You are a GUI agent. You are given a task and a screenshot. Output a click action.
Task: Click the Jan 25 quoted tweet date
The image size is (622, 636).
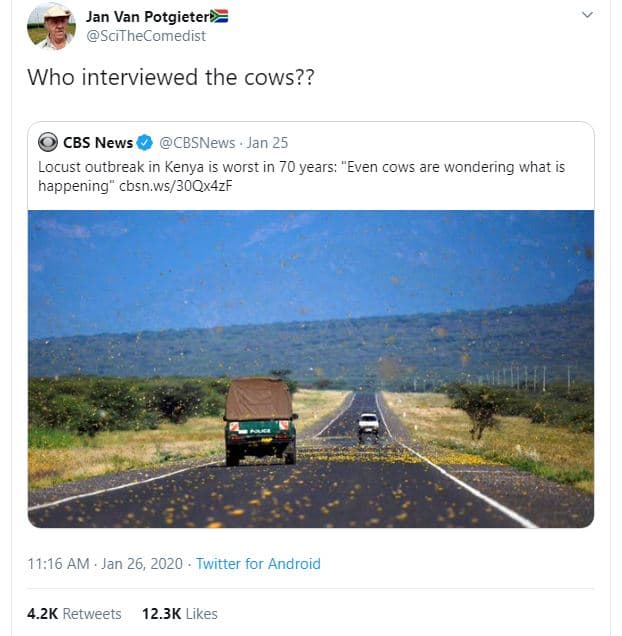267,142
